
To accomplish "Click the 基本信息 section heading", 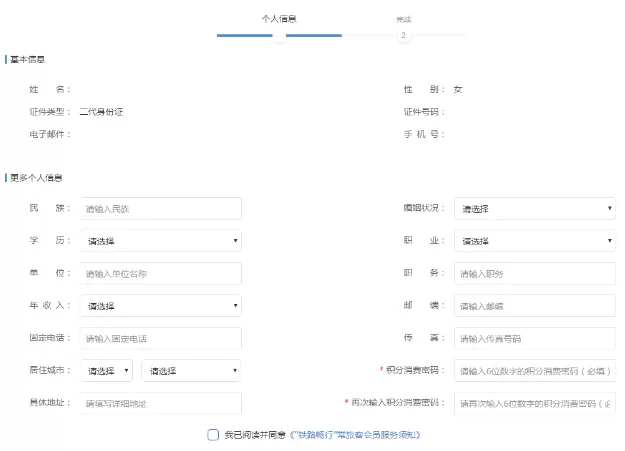I will coord(28,59).
